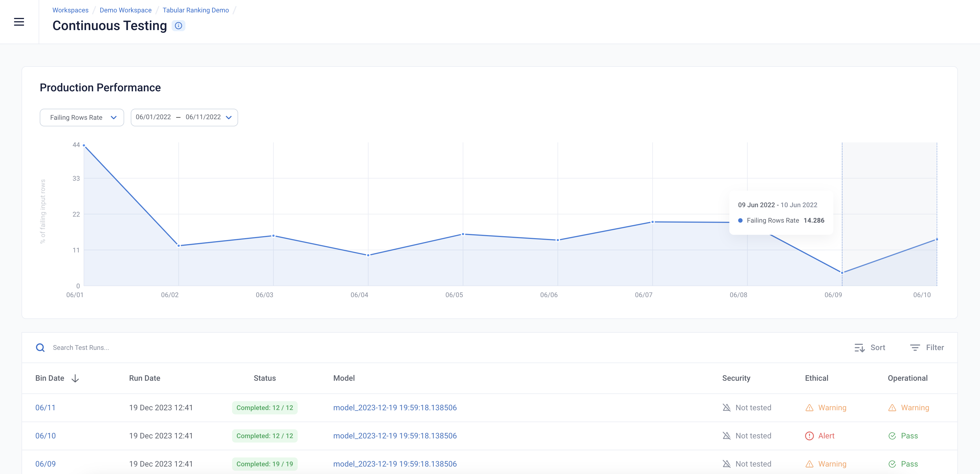This screenshot has height=474, width=980.
Task: Click the Workspaces breadcrumb
Action: [x=70, y=10]
